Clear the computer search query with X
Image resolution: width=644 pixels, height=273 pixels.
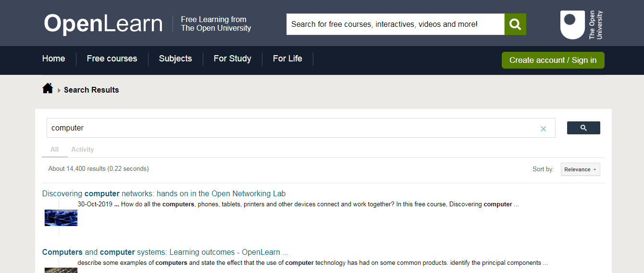coord(543,129)
